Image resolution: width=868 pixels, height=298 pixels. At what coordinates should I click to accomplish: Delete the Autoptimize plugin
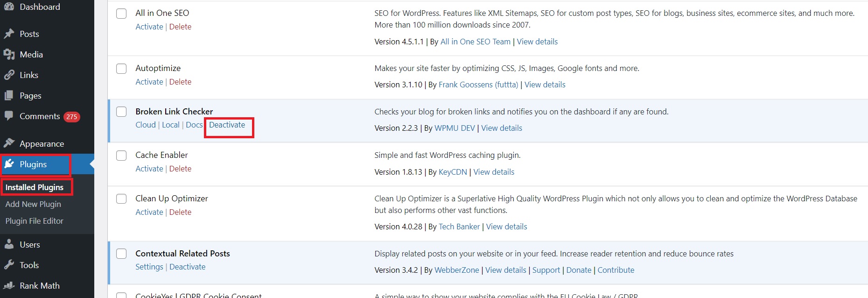pos(180,82)
